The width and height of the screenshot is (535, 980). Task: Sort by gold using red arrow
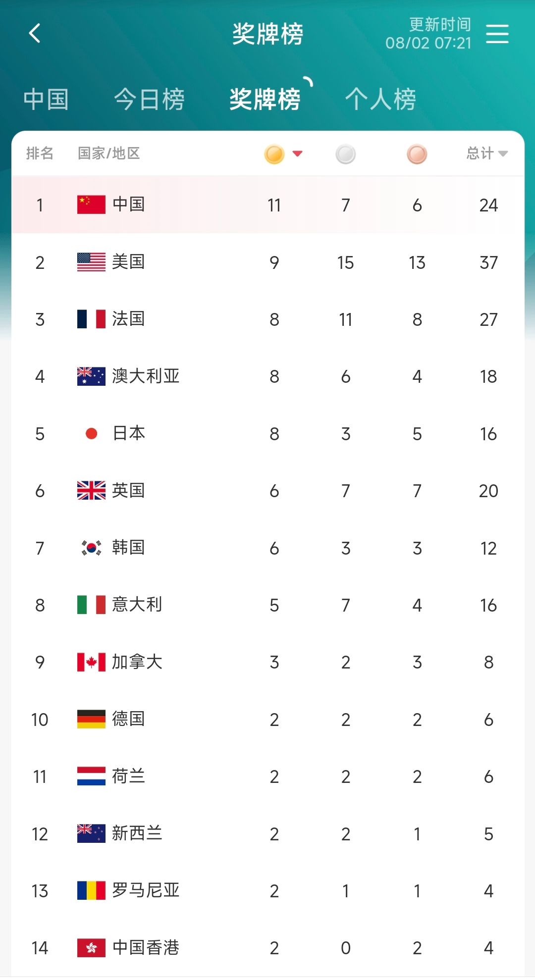coord(297,154)
